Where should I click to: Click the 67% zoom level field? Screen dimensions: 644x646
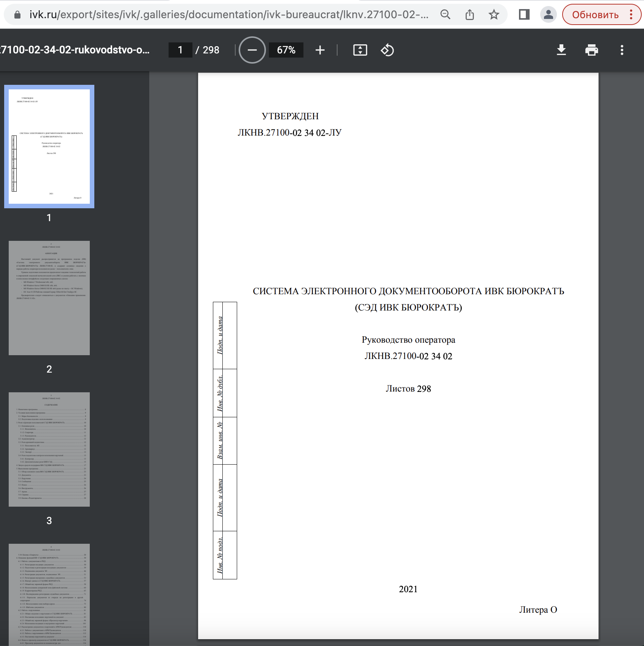point(286,50)
